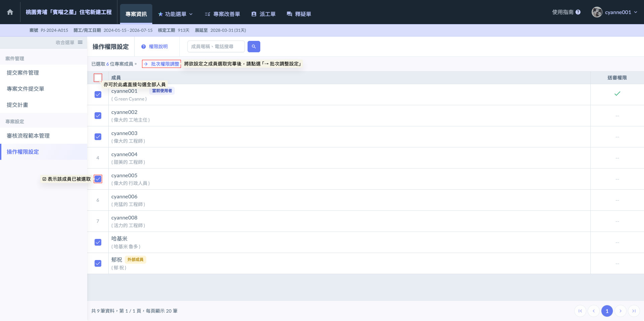Screen dimensions: 644x321
Task: Uncheck the cyanne005 checkbox
Action: (98, 179)
